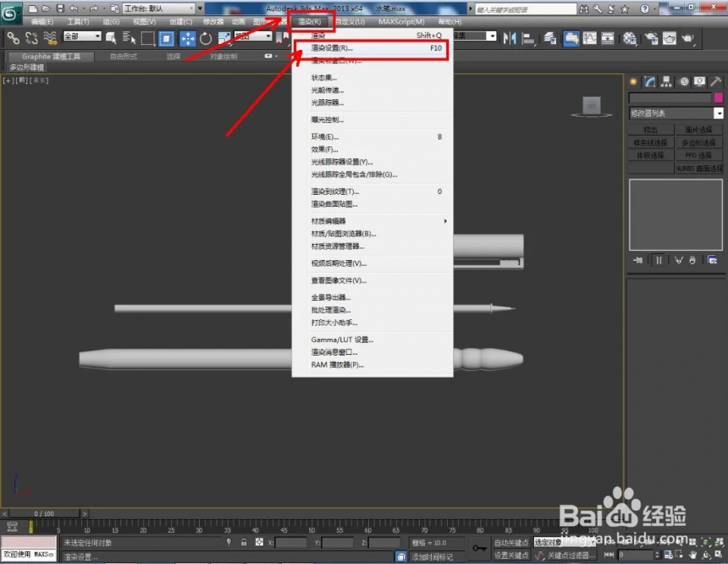Open the Rendered Frame Window icon

tap(669, 38)
